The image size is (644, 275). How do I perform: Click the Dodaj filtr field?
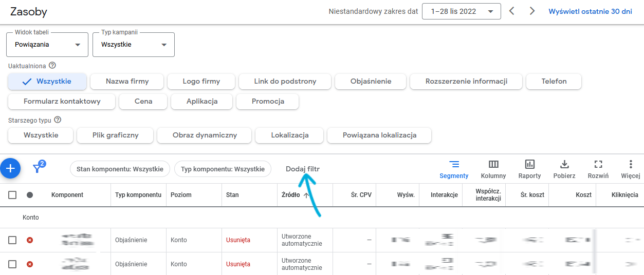pos(303,169)
